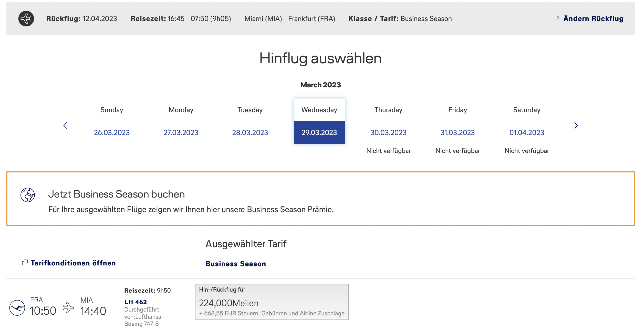Select Sunday 26.03.2023 date tab
Viewport: 644px width, 330px height.
pos(112,132)
